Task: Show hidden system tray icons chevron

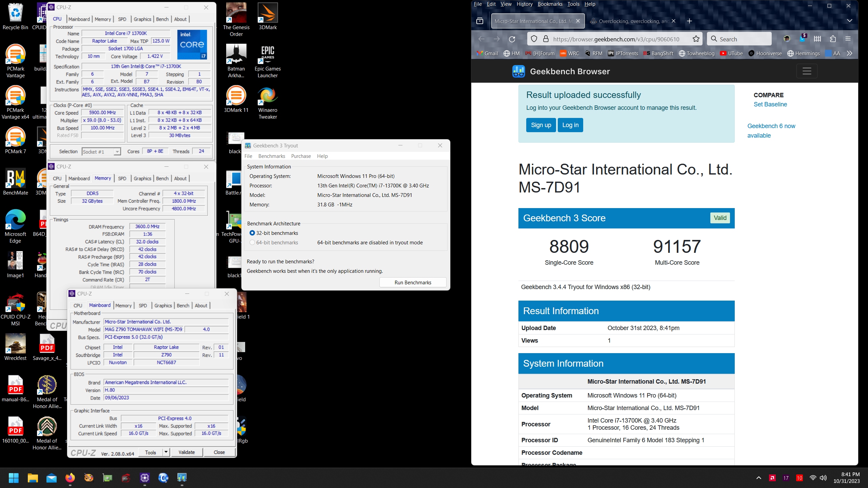Action: pyautogui.click(x=759, y=478)
